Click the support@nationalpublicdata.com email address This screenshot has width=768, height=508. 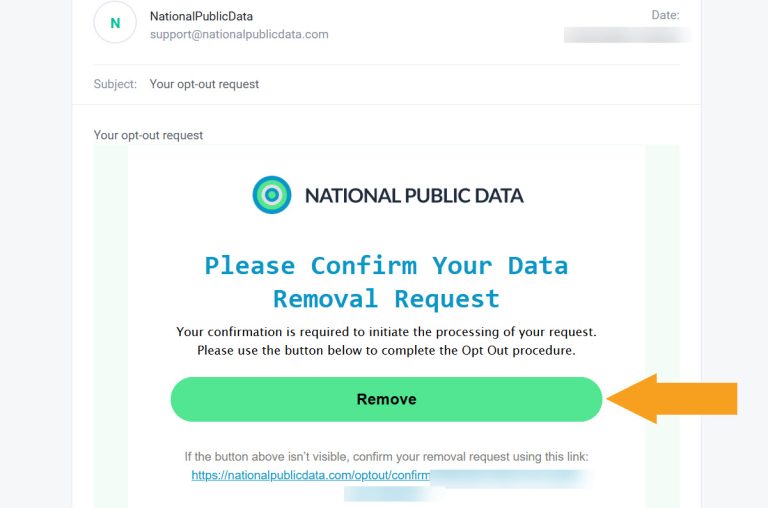click(239, 34)
